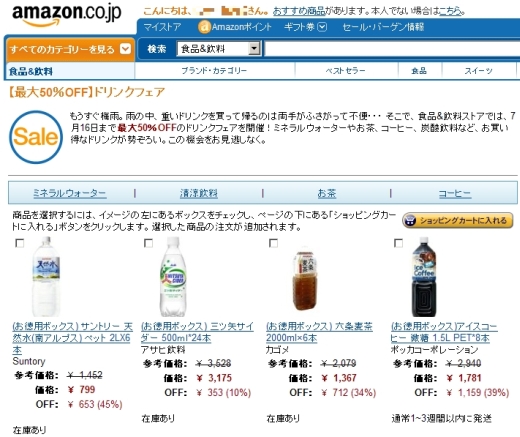Expand すべてのカテゴリーを見る menu
The width and height of the screenshot is (520, 437).
[x=70, y=49]
